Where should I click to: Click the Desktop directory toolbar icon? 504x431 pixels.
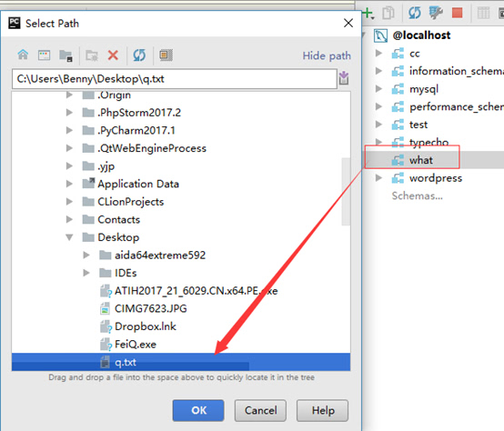click(x=44, y=55)
